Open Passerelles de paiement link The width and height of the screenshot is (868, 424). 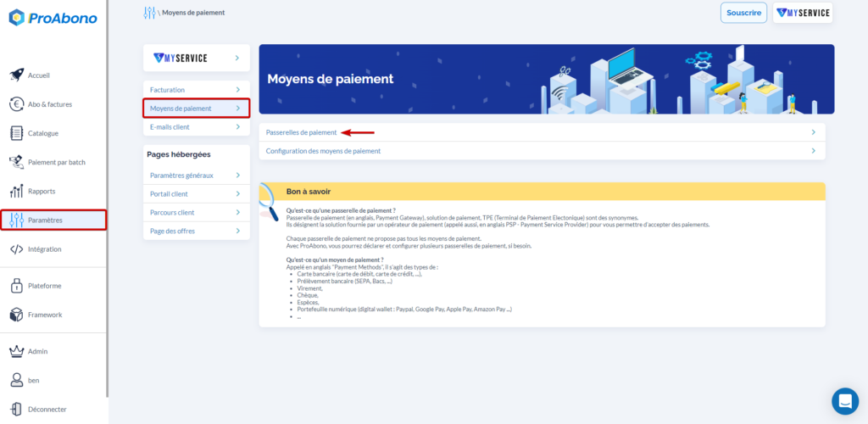tap(301, 132)
